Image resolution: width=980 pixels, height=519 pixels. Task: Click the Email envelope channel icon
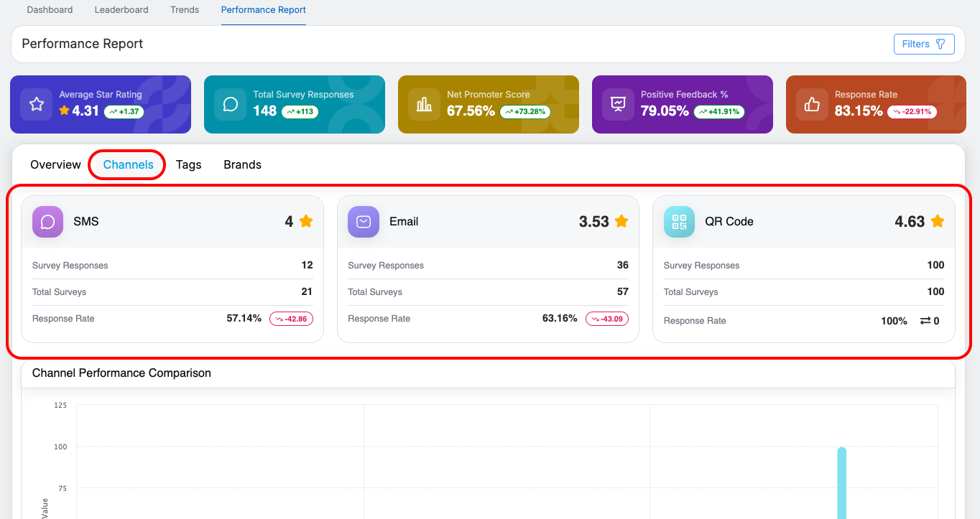pyautogui.click(x=364, y=222)
